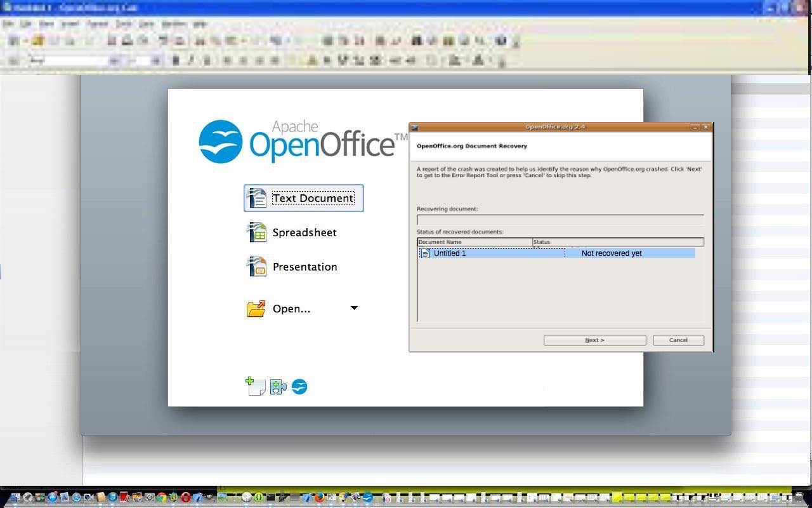The width and height of the screenshot is (812, 508).
Task: Click the Untitled 1 document icon in the list
Action: point(426,253)
